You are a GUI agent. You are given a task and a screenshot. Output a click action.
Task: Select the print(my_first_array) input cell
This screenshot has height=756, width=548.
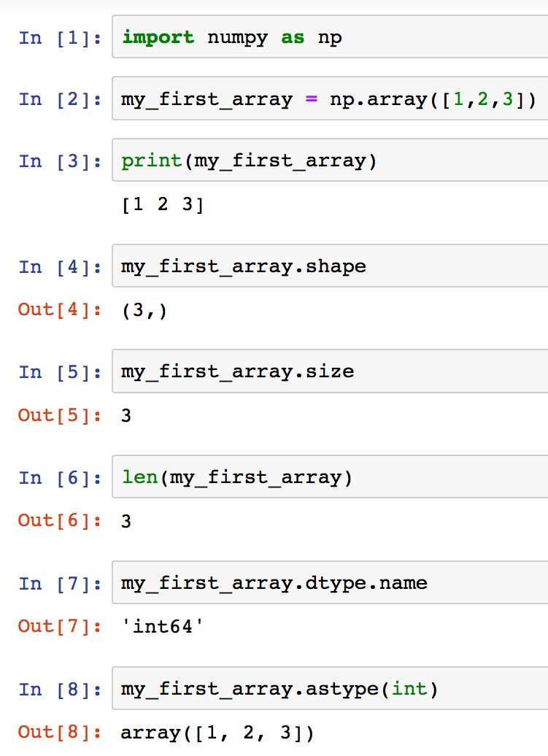pyautogui.click(x=328, y=161)
